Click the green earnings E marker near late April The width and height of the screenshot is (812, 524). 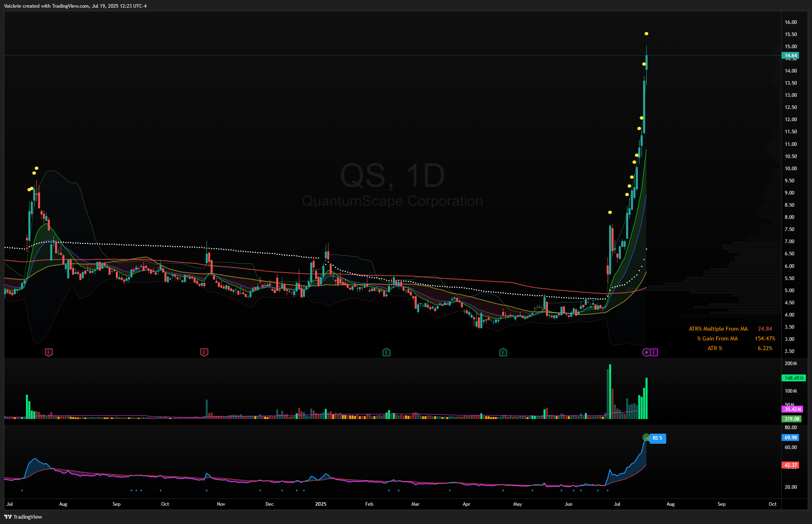[x=503, y=352]
